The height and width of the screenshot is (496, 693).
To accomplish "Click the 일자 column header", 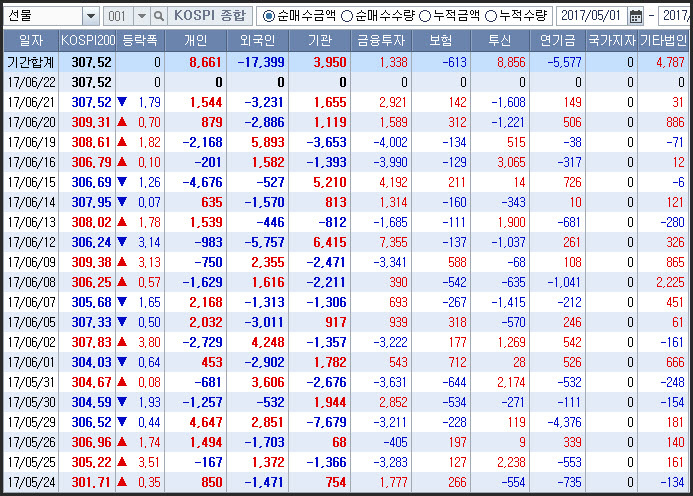I will tap(31, 41).
